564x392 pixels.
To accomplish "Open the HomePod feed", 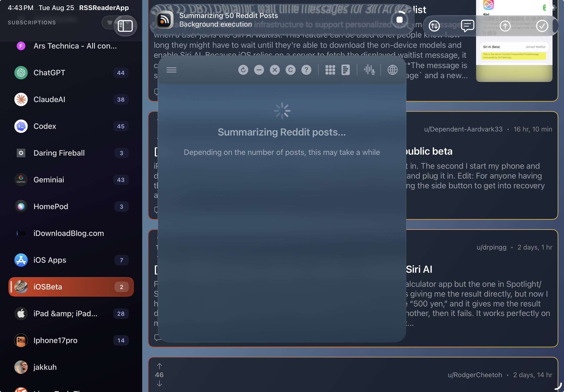I will (x=71, y=207).
